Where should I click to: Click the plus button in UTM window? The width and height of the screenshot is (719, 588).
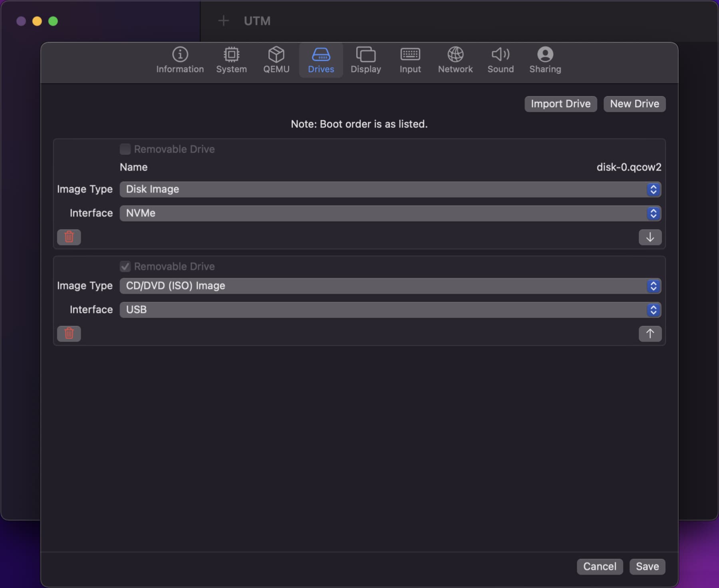pos(224,21)
